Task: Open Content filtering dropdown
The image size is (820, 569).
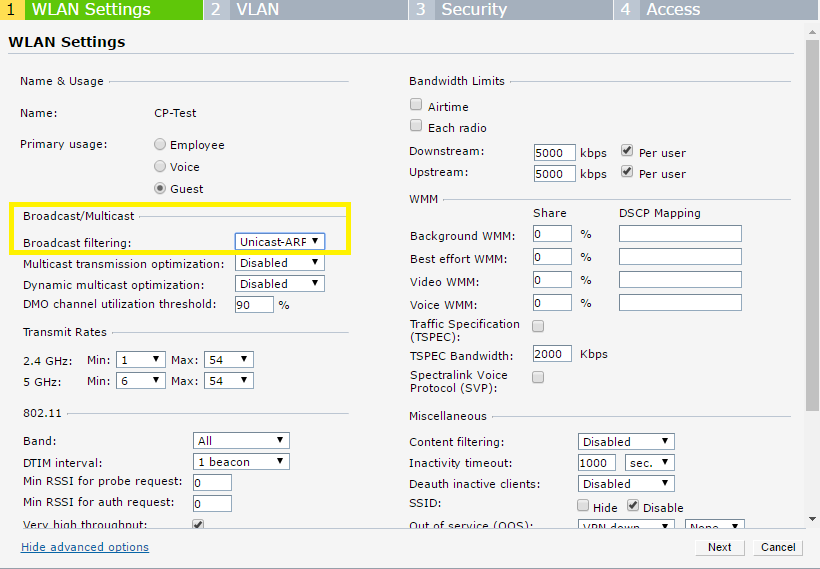Action: point(626,442)
